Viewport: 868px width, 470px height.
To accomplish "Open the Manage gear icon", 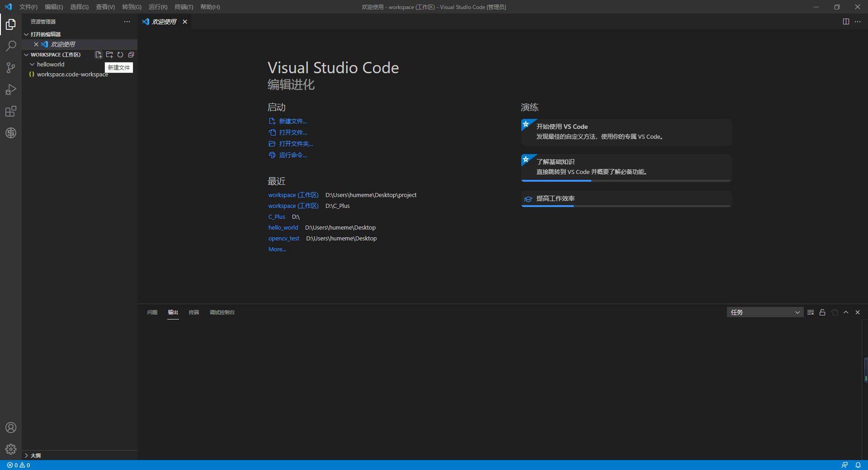I will pyautogui.click(x=11, y=449).
